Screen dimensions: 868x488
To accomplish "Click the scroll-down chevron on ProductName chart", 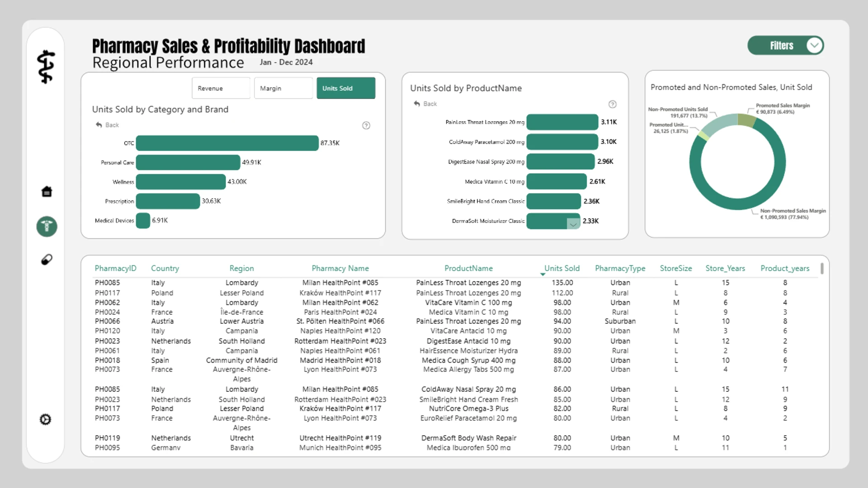I will (573, 225).
